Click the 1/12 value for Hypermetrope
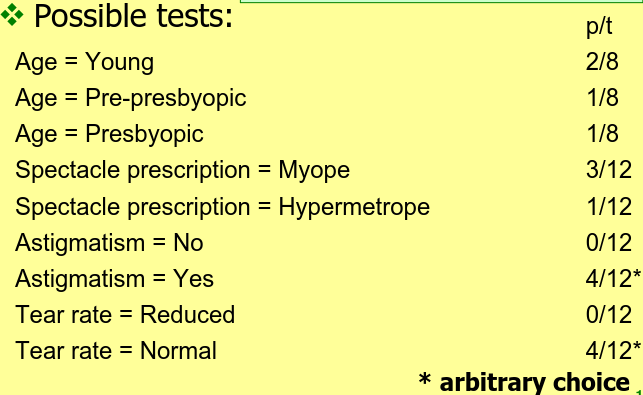This screenshot has height=395, width=643. click(x=609, y=206)
